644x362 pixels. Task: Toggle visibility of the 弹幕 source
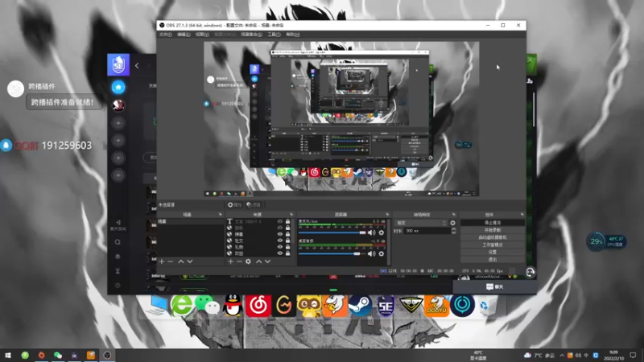279,234
